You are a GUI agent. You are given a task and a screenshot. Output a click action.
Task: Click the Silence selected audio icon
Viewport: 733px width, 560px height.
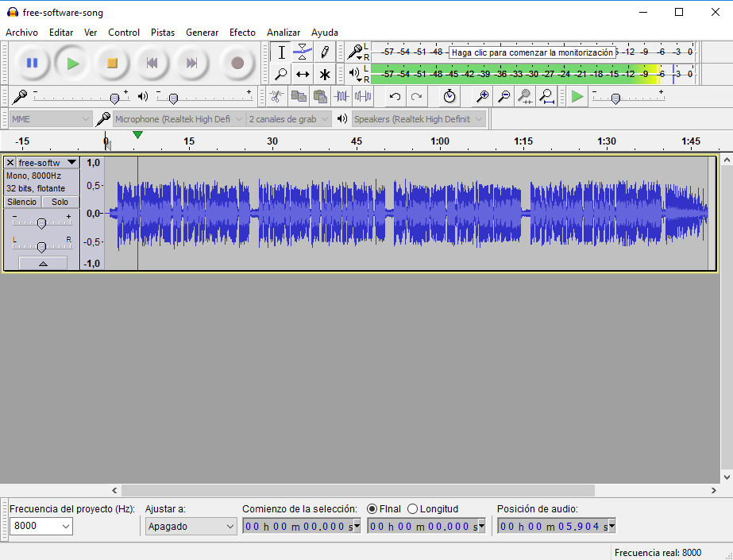(x=365, y=95)
